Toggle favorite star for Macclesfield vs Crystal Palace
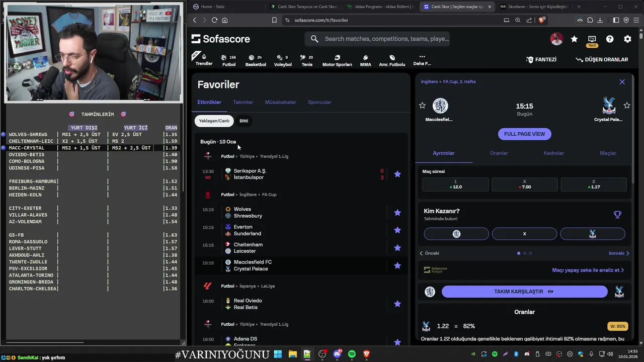The height and width of the screenshot is (362, 644). [397, 265]
